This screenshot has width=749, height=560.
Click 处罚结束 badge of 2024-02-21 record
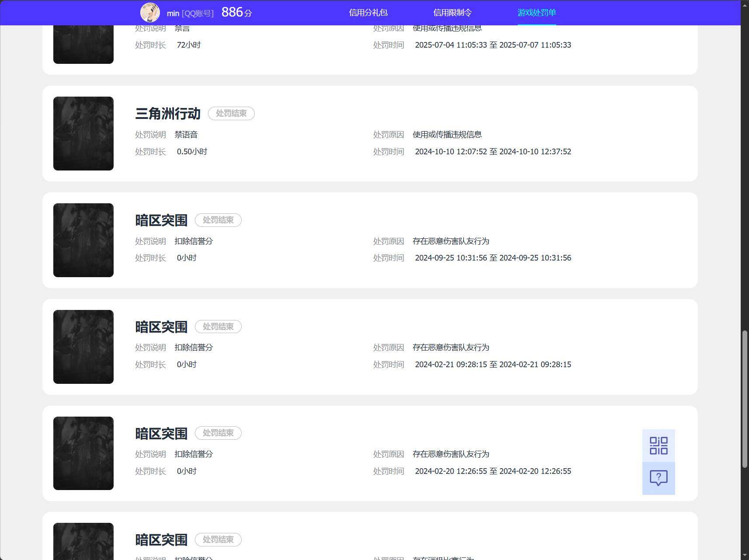point(218,327)
